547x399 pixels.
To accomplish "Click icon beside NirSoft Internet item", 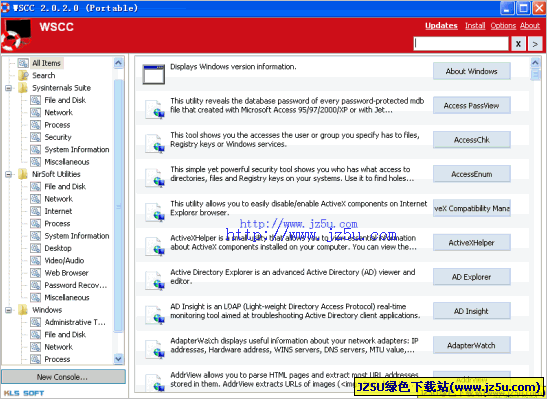I will pos(35,211).
